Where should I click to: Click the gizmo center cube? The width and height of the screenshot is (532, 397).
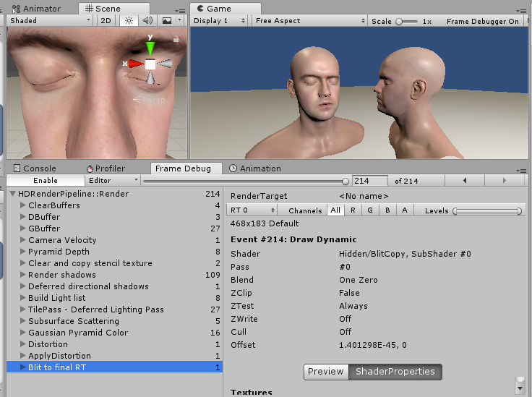click(150, 64)
